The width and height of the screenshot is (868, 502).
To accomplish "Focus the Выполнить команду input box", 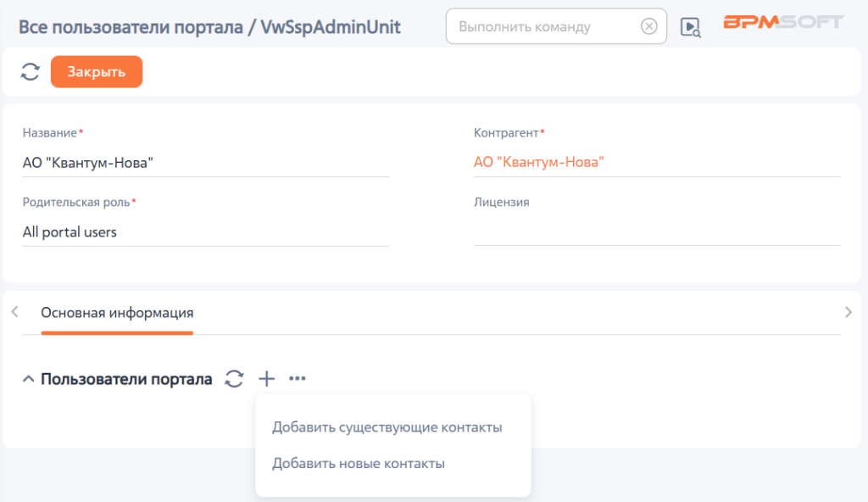I will [545, 26].
